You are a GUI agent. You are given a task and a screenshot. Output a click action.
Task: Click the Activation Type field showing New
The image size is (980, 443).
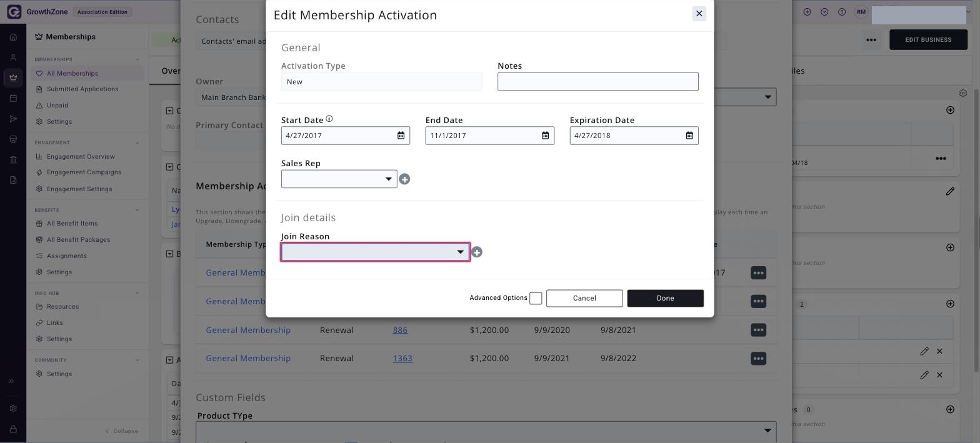(381, 81)
